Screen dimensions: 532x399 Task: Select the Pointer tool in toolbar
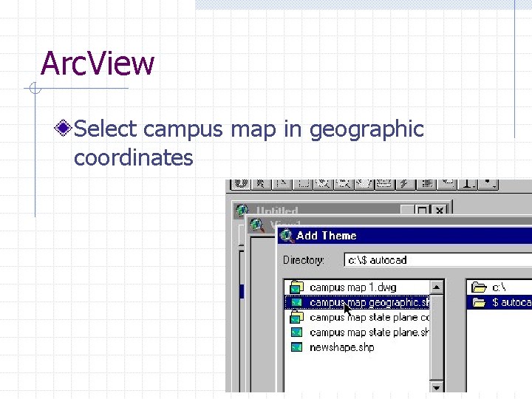coord(261,184)
